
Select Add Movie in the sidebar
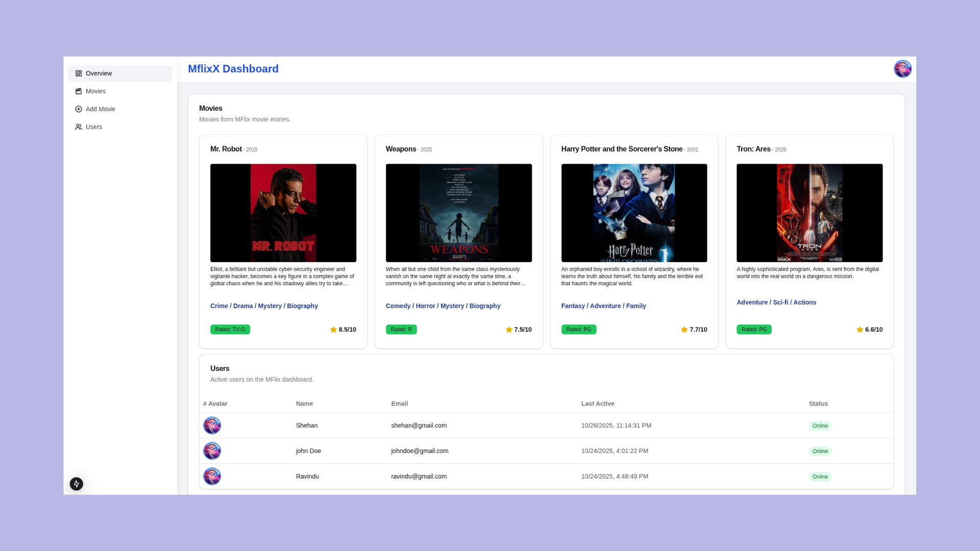(x=101, y=109)
